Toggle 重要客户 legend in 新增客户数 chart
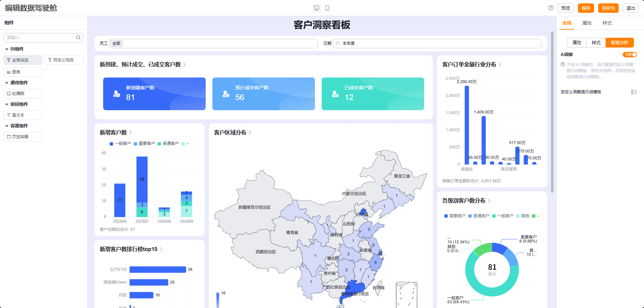Screen dimensions: 644x308 click(x=144, y=144)
